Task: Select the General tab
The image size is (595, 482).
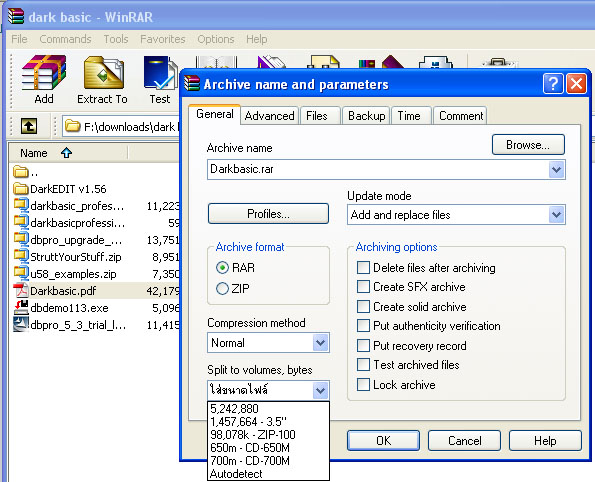Action: [x=215, y=114]
